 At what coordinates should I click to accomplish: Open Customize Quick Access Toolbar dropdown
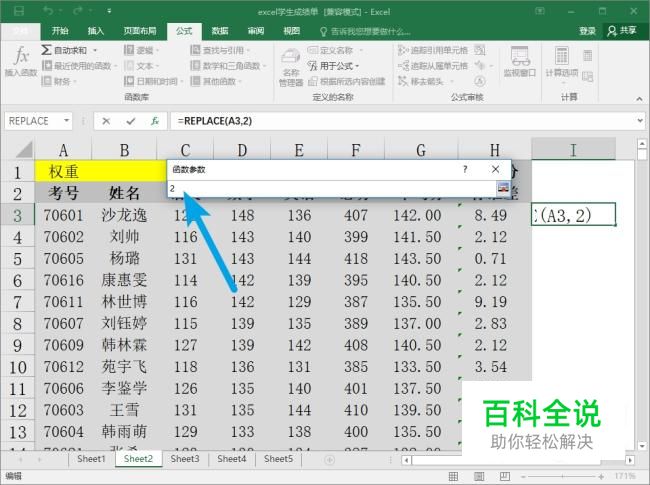coord(109,11)
